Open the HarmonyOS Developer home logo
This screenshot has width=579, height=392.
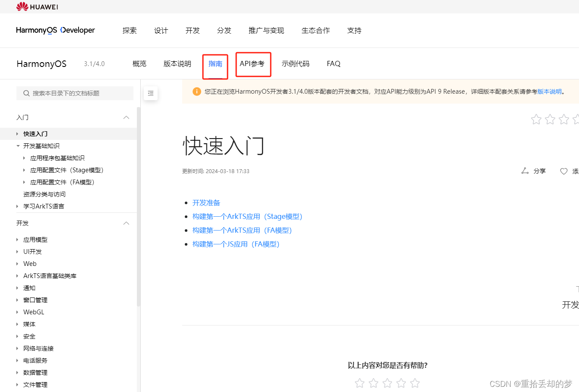pyautogui.click(x=55, y=30)
